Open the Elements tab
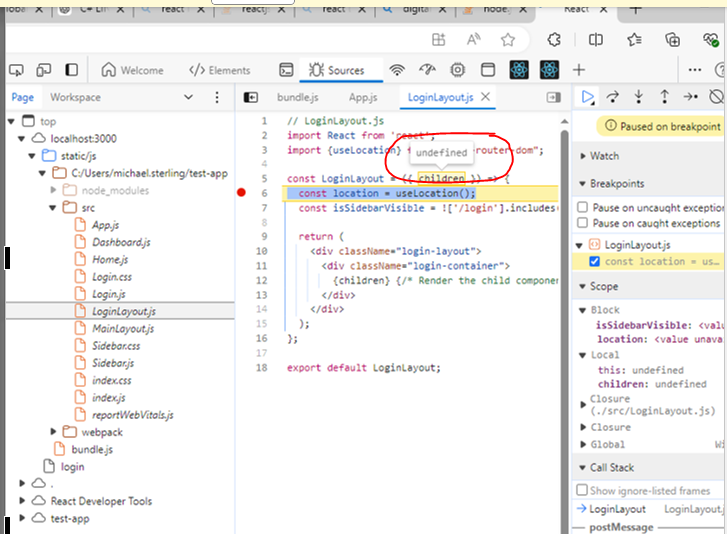The image size is (727, 534). [x=219, y=70]
